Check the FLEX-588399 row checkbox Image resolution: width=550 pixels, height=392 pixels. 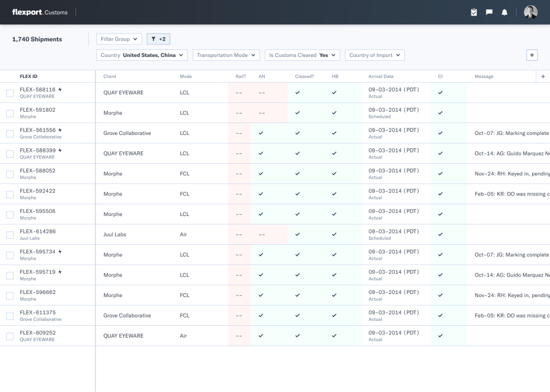[10, 154]
